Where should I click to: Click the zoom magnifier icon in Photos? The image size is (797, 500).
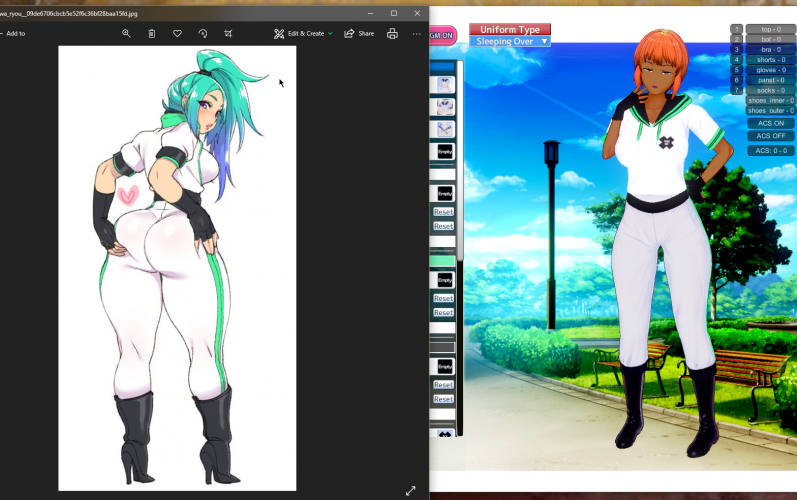[126, 33]
